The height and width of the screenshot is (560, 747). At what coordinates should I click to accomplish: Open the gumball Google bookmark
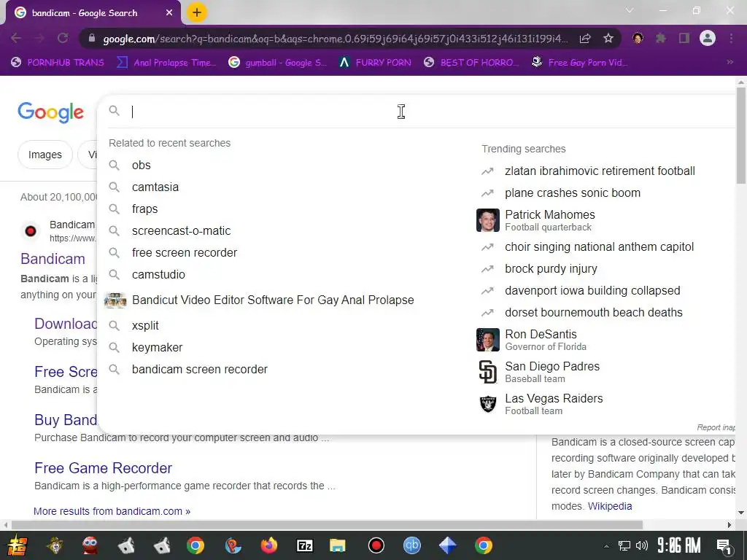[x=277, y=63]
